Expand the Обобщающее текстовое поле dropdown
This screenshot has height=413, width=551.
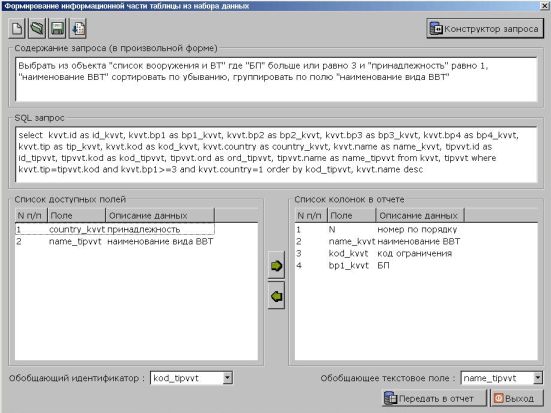point(538,378)
